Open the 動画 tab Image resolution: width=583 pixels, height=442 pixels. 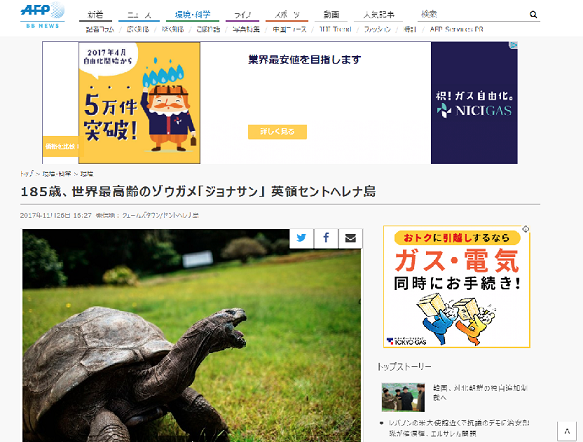pos(331,15)
